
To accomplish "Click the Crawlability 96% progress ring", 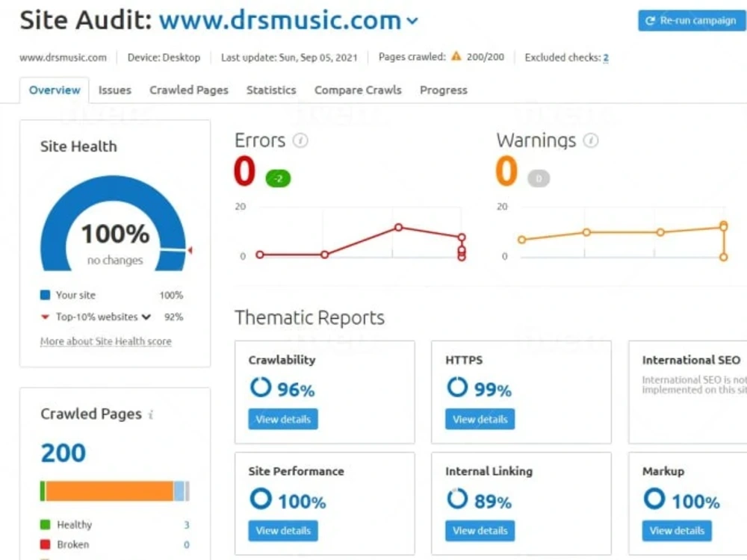I will (261, 387).
